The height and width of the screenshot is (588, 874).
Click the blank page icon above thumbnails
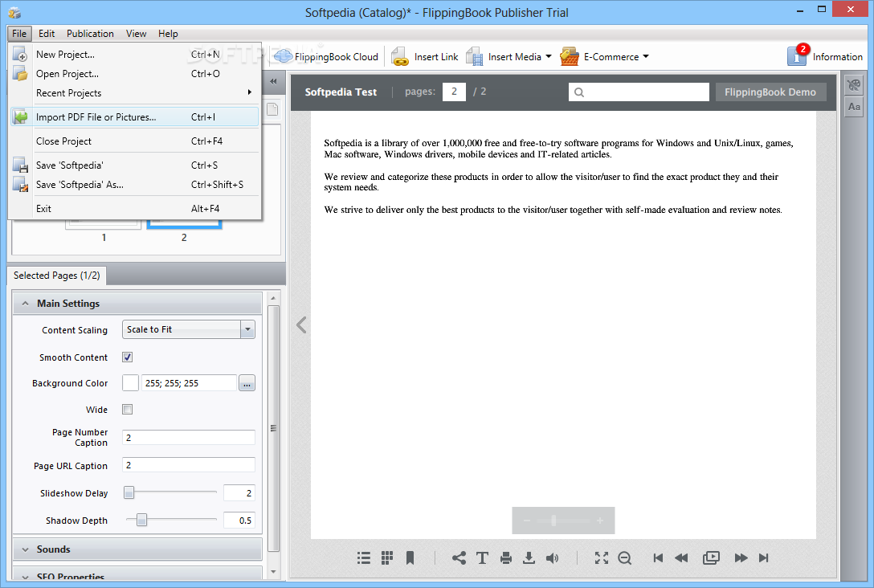point(272,109)
